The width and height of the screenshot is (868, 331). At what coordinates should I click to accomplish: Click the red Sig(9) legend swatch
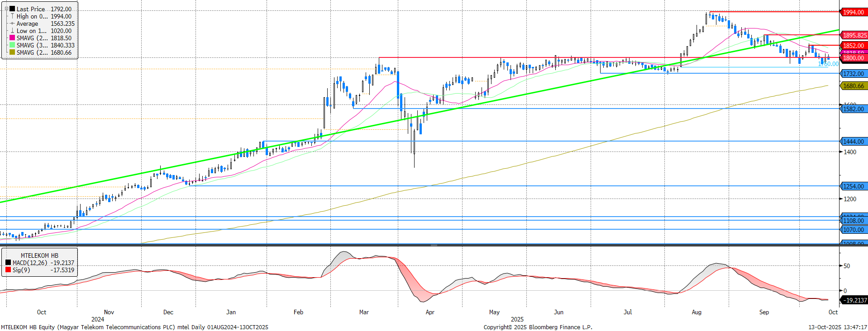click(x=8, y=270)
